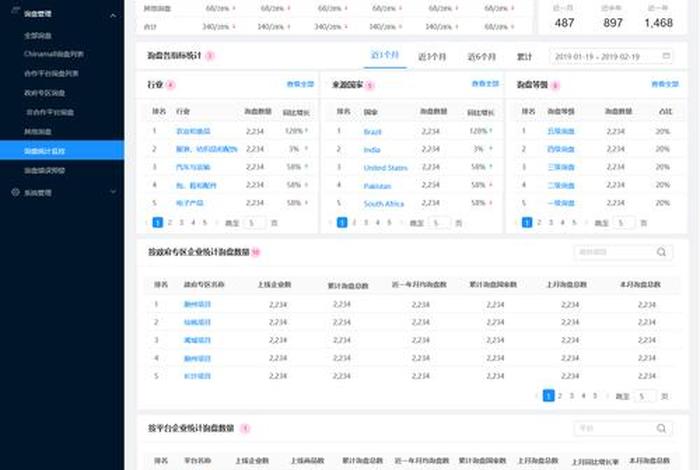
Task: Click 查看全部 in the 询盘等级 panel
Action: pos(665,84)
